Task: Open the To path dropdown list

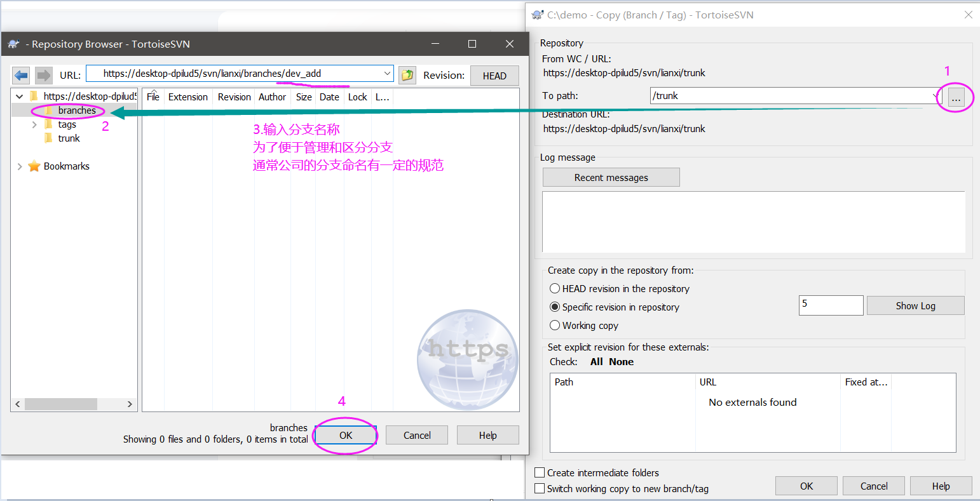Action: point(936,96)
